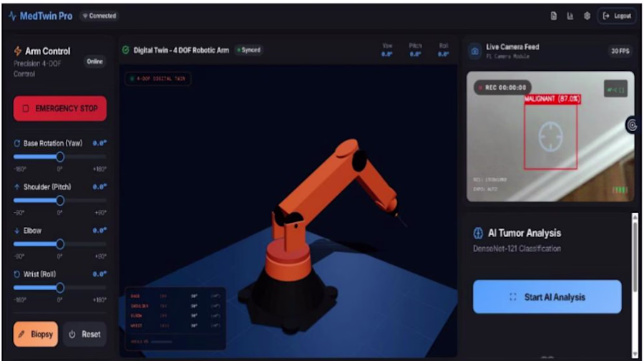The width and height of the screenshot is (644, 361).
Task: Open the settings gear icon in header
Action: [x=587, y=16]
